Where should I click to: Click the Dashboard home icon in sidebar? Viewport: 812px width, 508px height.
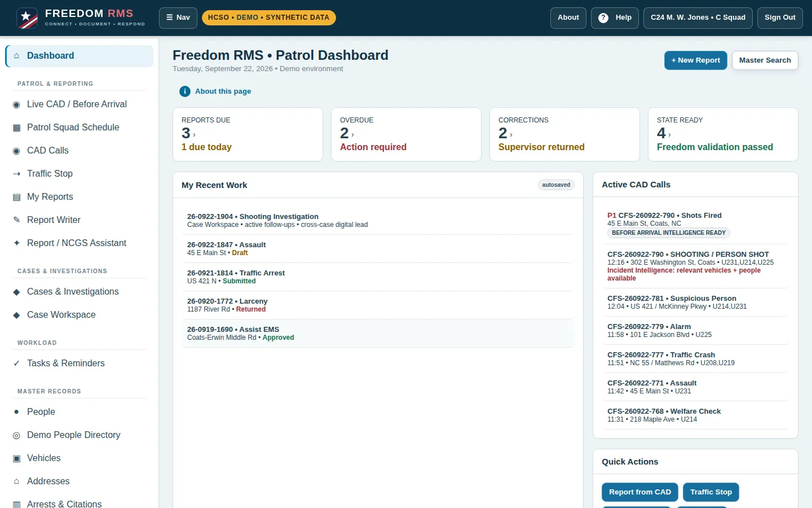(16, 56)
